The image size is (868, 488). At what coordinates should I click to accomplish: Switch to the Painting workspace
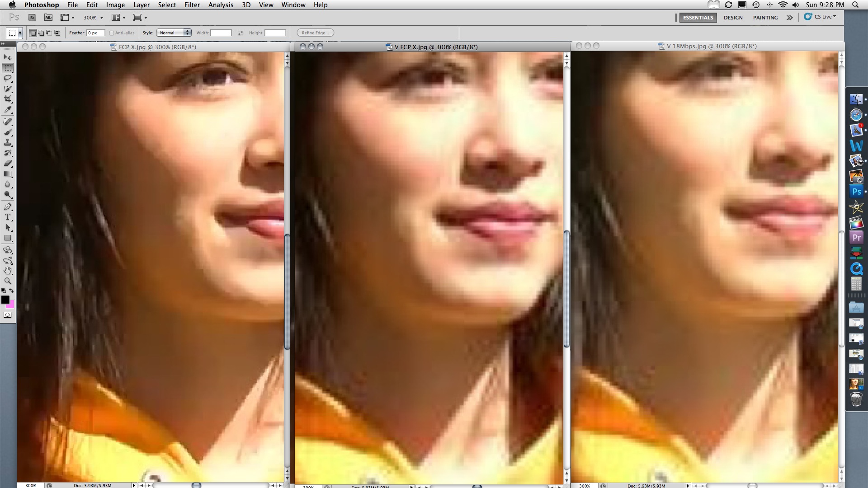(x=765, y=18)
